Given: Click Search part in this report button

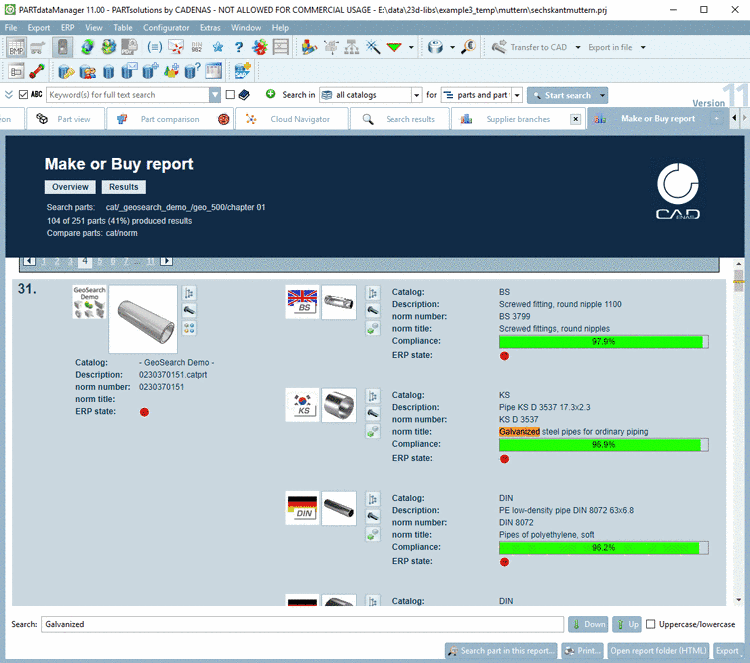Looking at the screenshot, I should (501, 651).
